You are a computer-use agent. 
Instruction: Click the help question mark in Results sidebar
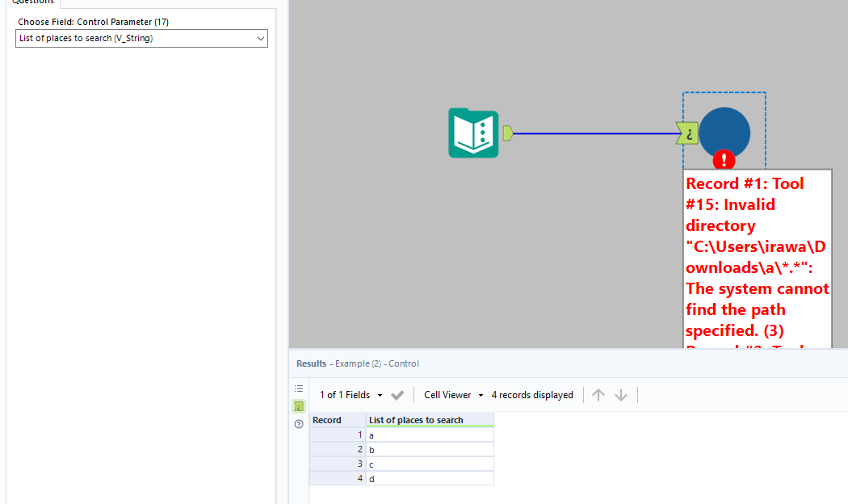299,423
